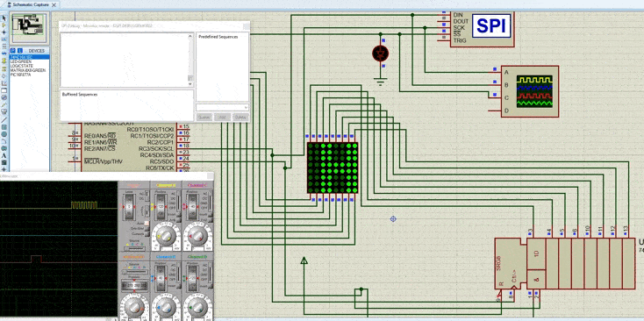The image size is (644, 321).
Task: Choose the Junction Dot mode tool
Action: [x=4, y=32]
